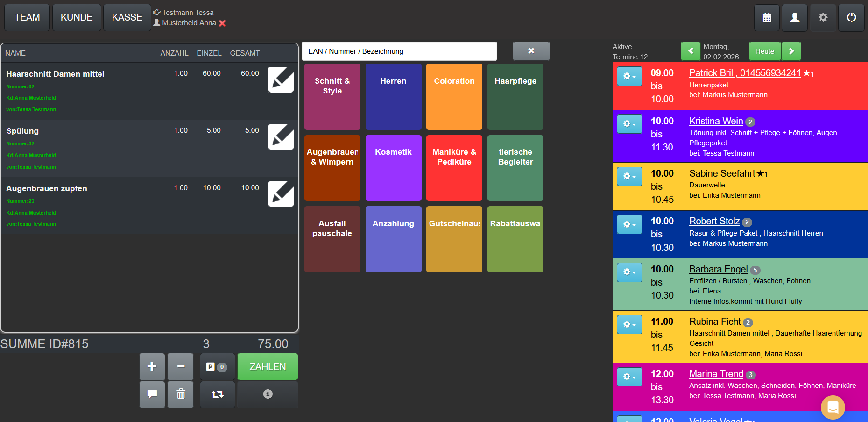
Task: Add a comment with speech bubble icon
Action: pyautogui.click(x=152, y=394)
